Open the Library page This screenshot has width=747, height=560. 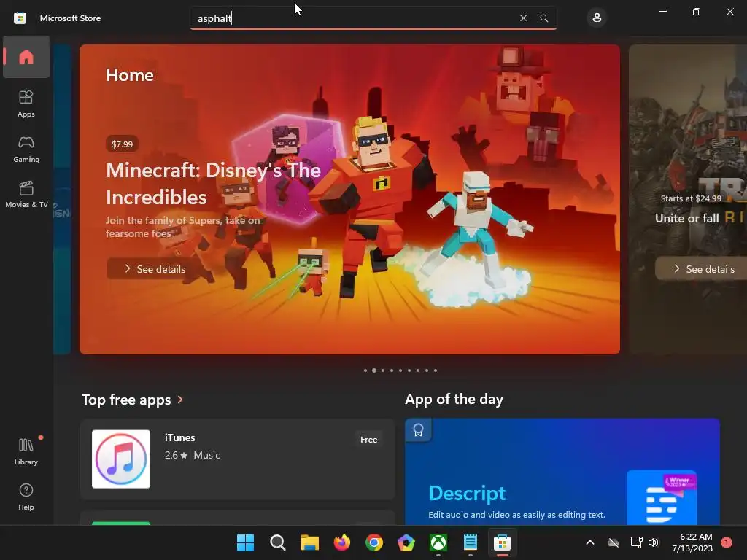26,451
